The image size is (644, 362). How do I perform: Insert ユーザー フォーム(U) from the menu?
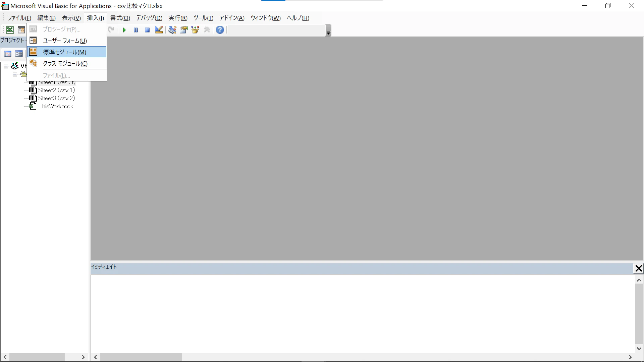point(65,41)
